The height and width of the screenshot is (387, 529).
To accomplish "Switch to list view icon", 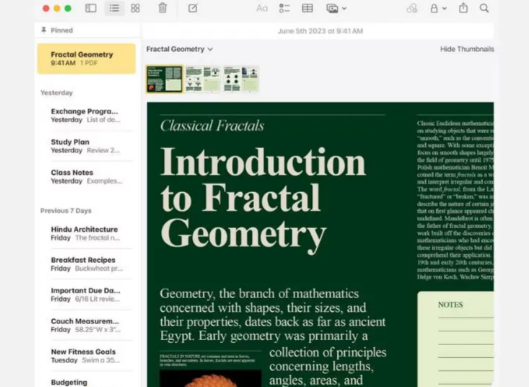I will [114, 8].
